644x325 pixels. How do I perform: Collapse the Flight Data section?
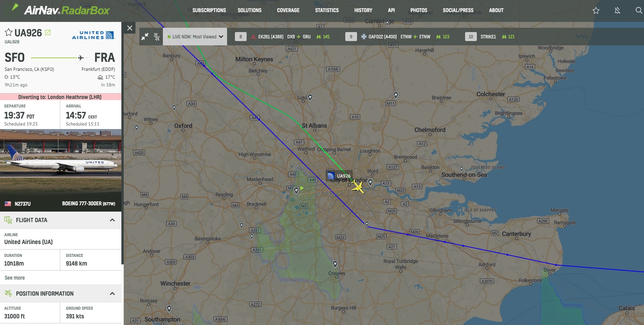(x=112, y=220)
